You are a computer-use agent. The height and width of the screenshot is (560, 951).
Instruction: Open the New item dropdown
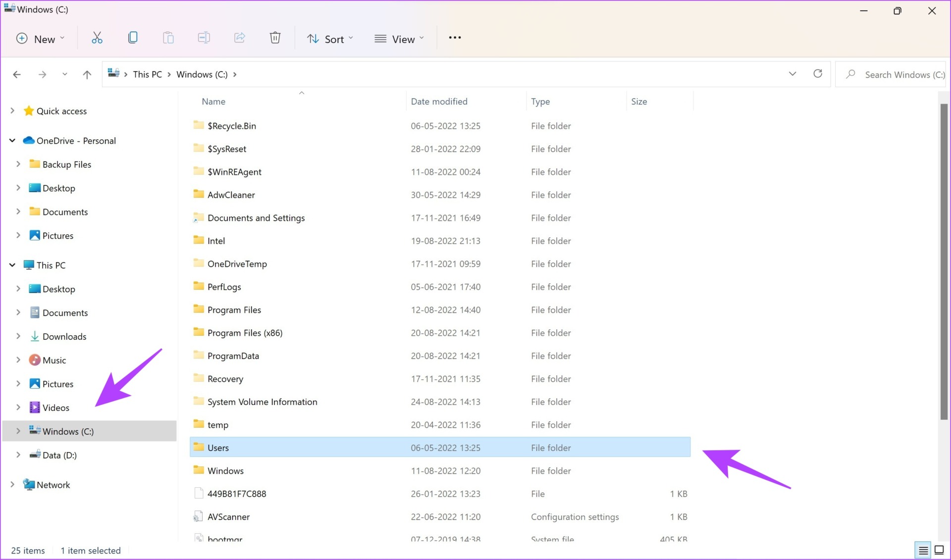pyautogui.click(x=41, y=39)
